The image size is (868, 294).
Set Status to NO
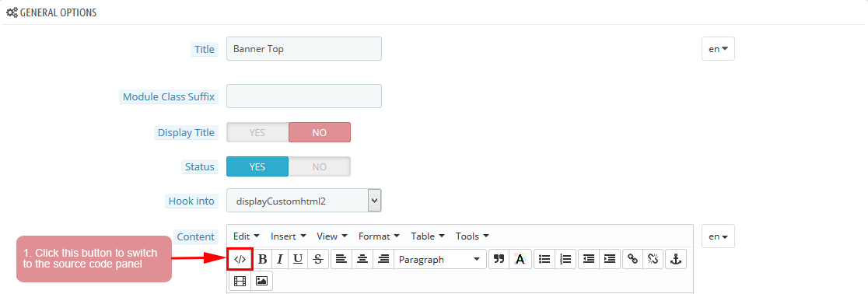click(320, 166)
